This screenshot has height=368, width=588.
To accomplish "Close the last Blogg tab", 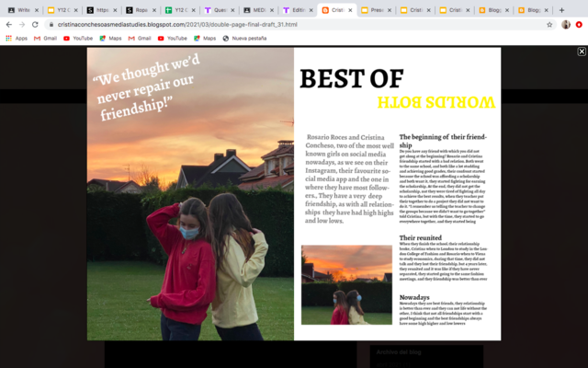I will tap(546, 10).
